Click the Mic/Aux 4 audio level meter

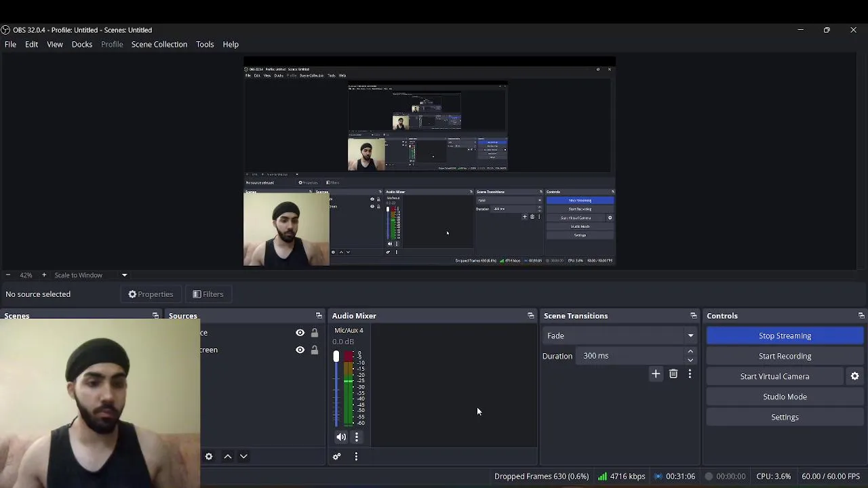(x=348, y=389)
